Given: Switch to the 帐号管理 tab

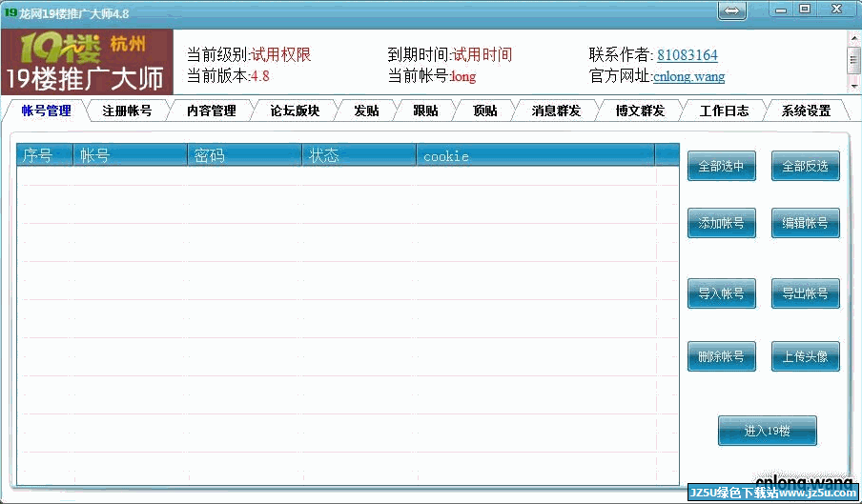Looking at the screenshot, I should pyautogui.click(x=46, y=111).
